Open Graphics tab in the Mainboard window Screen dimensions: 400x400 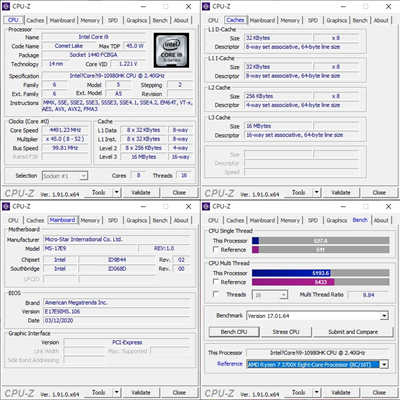137,220
